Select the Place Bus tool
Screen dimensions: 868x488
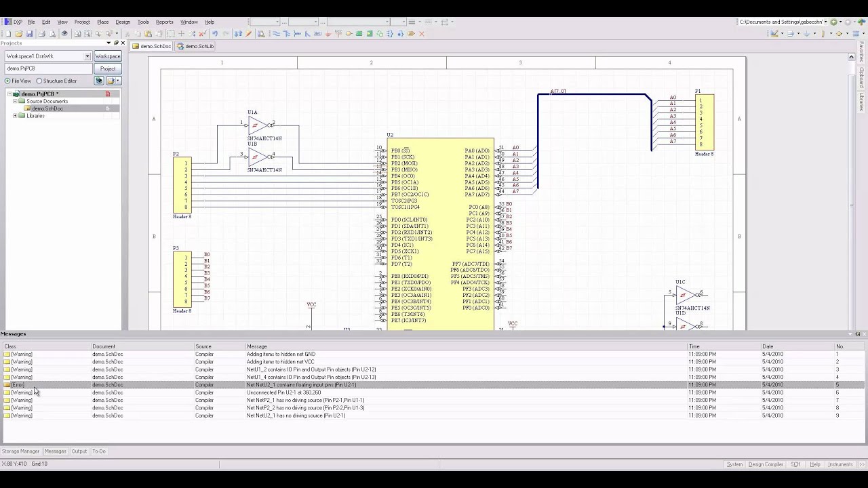point(287,33)
